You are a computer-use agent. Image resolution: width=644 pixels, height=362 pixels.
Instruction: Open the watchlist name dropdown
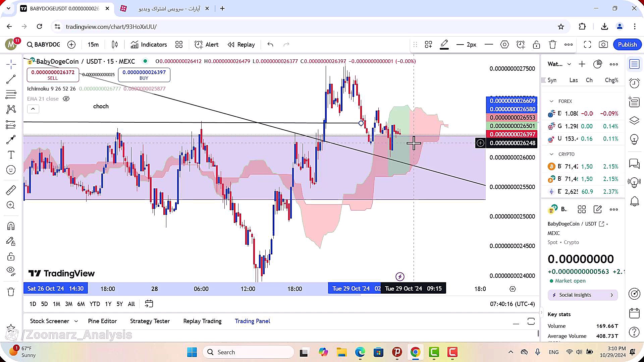tap(559, 64)
